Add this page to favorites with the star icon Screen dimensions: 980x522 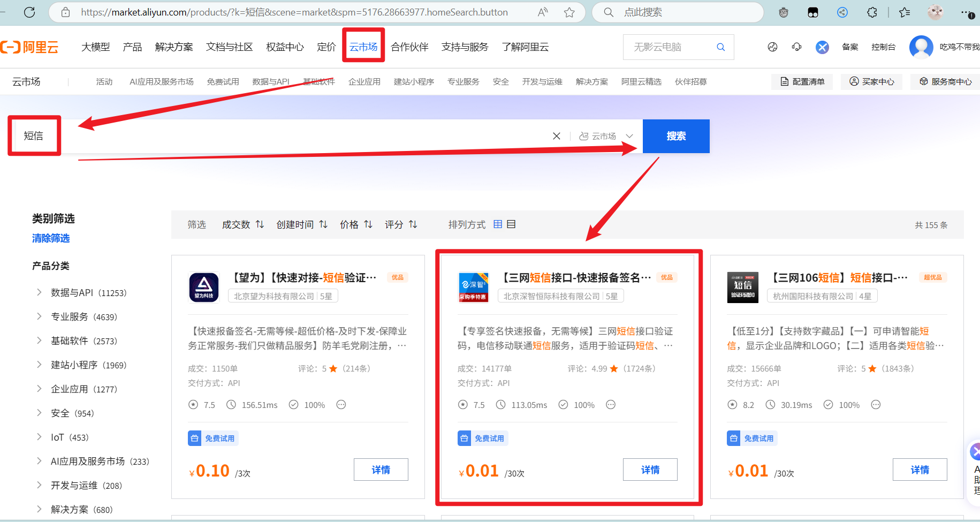coord(569,12)
